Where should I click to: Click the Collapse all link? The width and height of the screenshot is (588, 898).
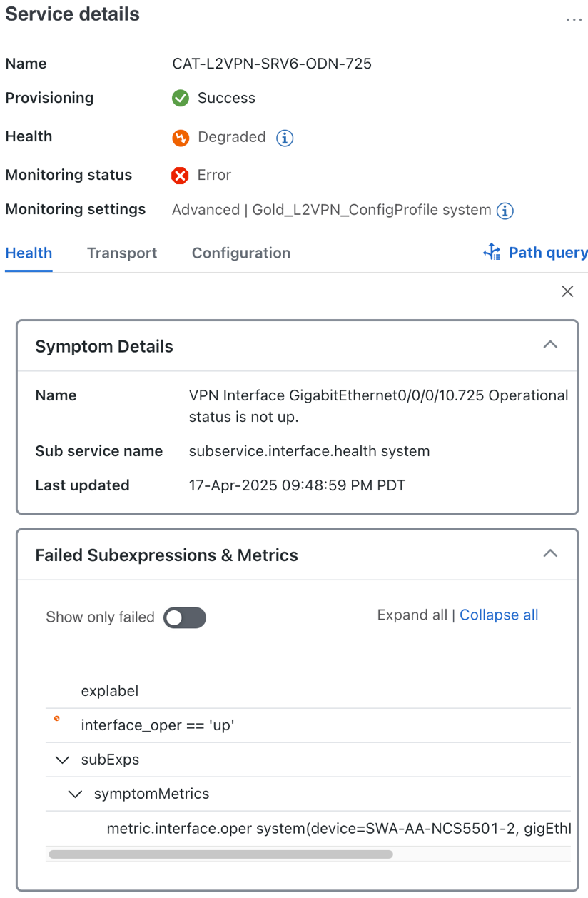pyautogui.click(x=499, y=615)
